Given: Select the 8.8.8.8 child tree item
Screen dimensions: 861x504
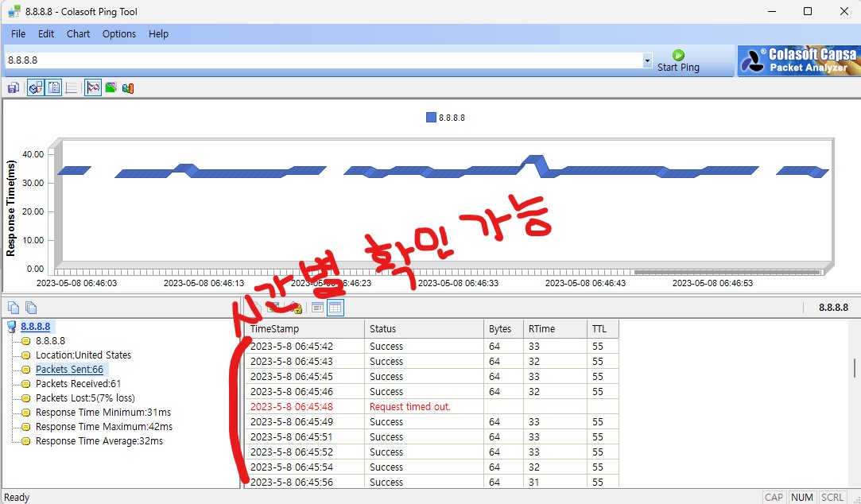Looking at the screenshot, I should pos(51,341).
